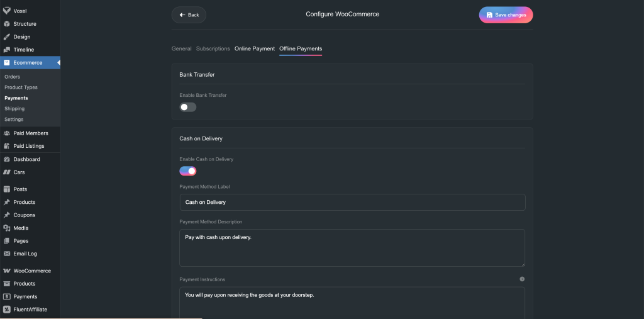Go to the General tab
This screenshot has height=319, width=644.
[181, 48]
